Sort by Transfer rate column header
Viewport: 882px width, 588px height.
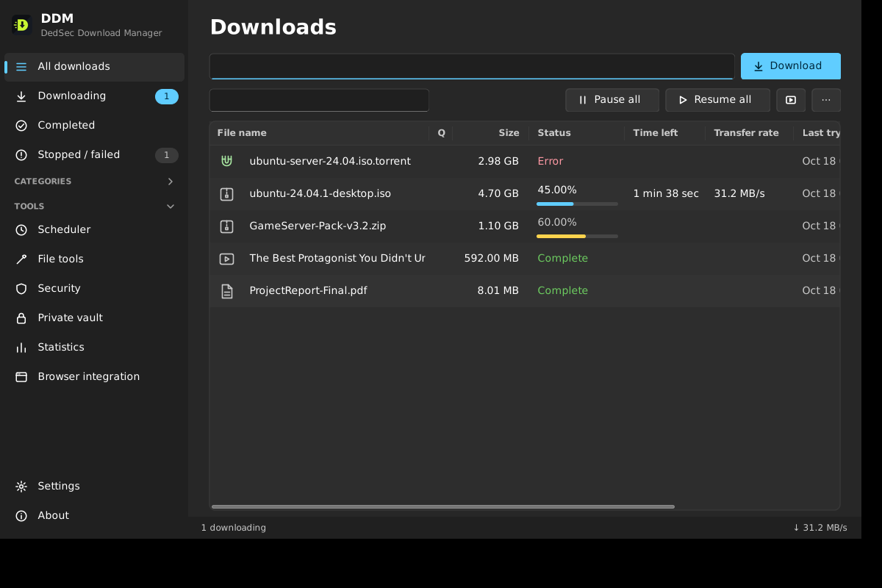pyautogui.click(x=749, y=133)
